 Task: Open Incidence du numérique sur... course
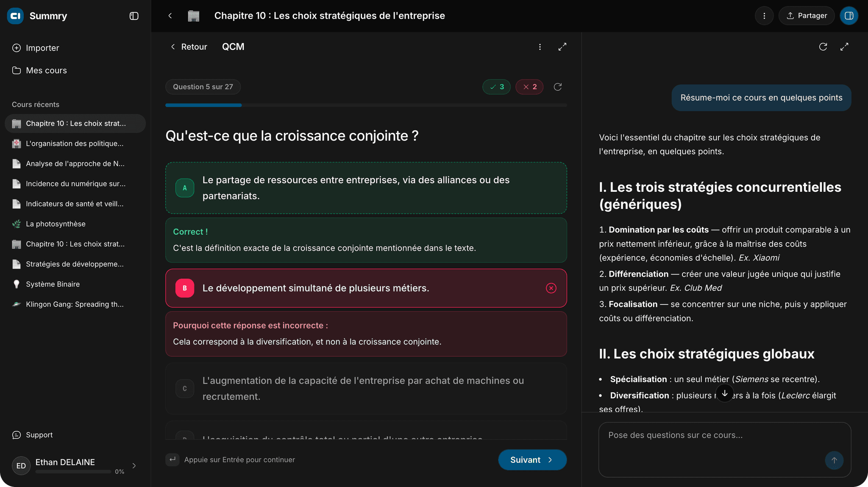pyautogui.click(x=75, y=184)
